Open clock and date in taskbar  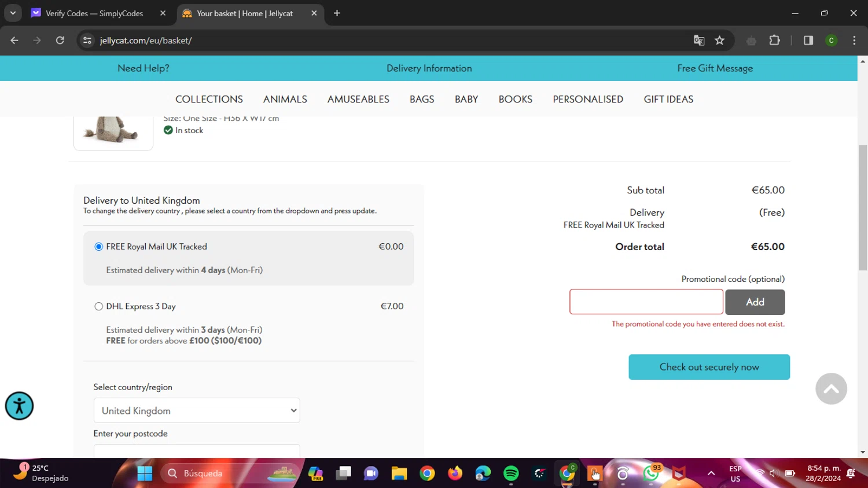(823, 473)
